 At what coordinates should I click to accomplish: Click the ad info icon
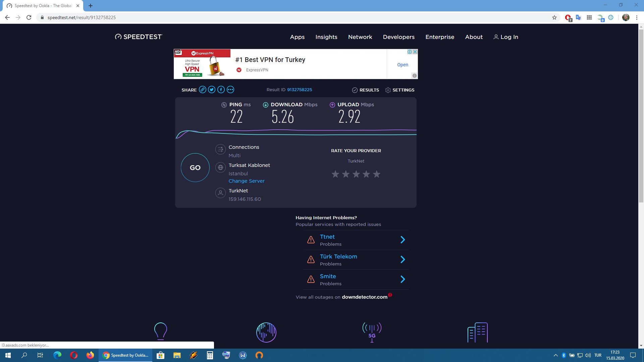410,52
